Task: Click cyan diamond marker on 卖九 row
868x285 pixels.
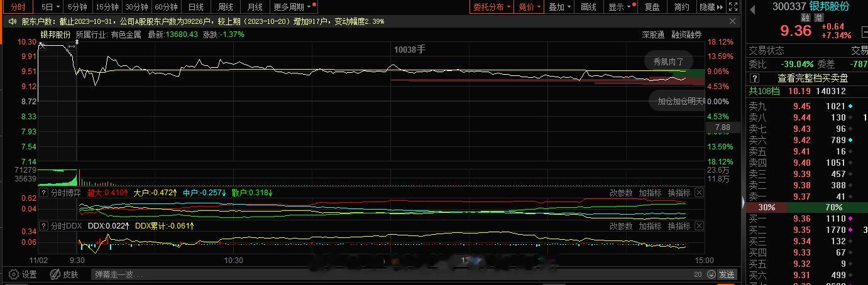Action: tap(850, 106)
